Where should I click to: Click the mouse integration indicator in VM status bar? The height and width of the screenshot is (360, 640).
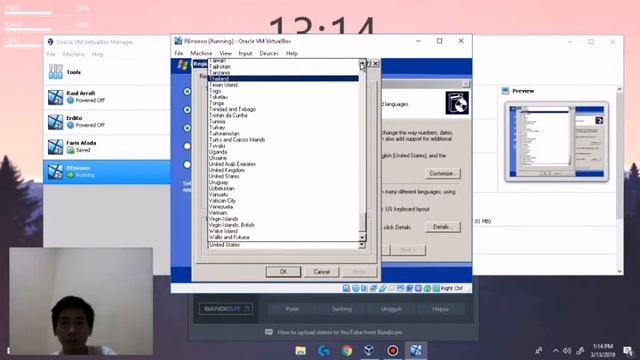tap(427, 288)
